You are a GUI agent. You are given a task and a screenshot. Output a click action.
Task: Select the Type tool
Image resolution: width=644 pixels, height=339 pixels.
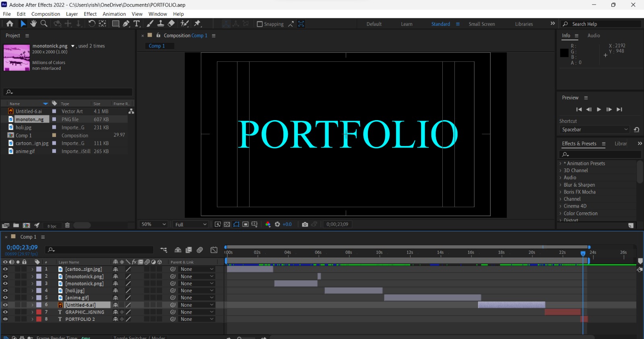(x=137, y=24)
